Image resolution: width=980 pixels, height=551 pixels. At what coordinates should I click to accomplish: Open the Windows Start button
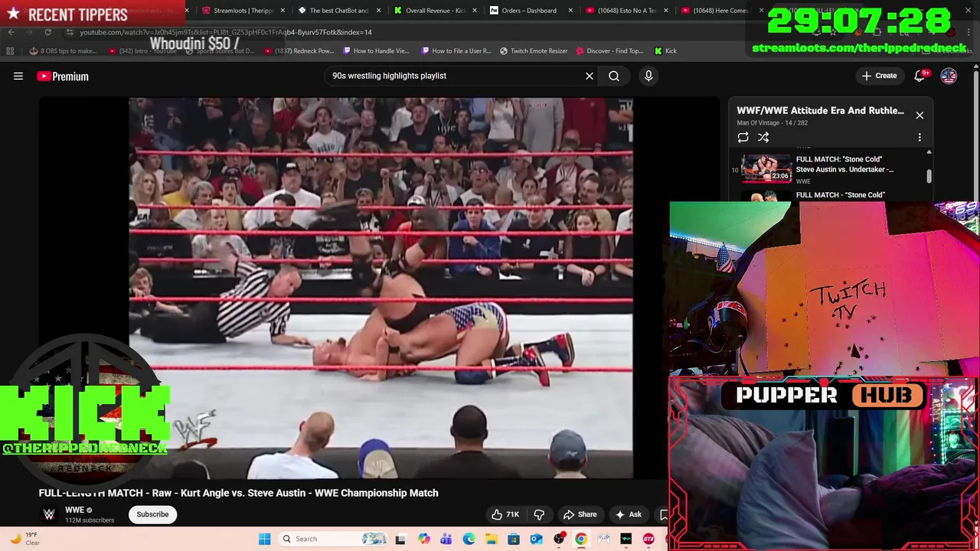coord(265,539)
